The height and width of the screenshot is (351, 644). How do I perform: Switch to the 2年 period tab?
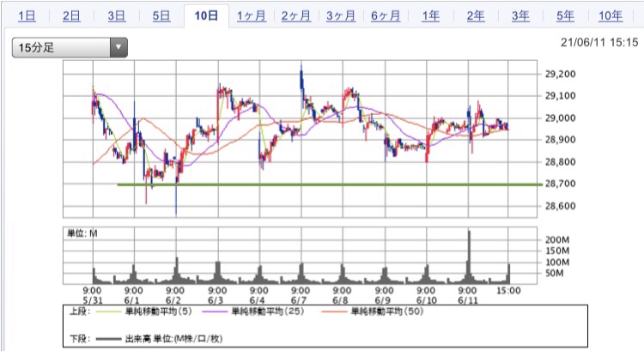click(x=476, y=16)
